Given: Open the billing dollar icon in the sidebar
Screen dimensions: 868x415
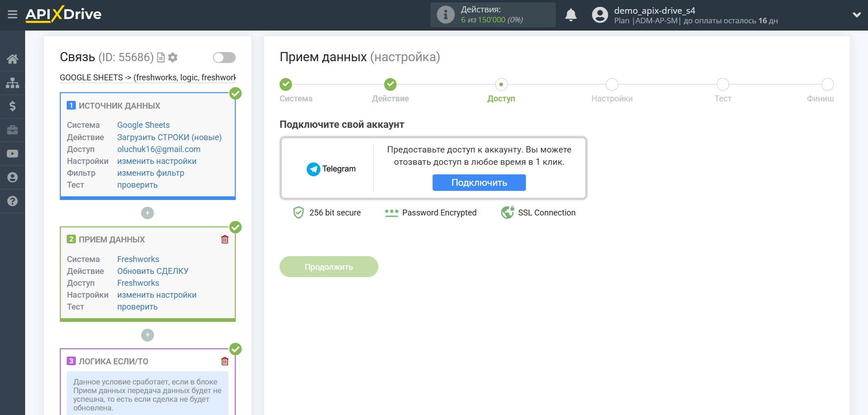Looking at the screenshot, I should pyautogui.click(x=12, y=106).
